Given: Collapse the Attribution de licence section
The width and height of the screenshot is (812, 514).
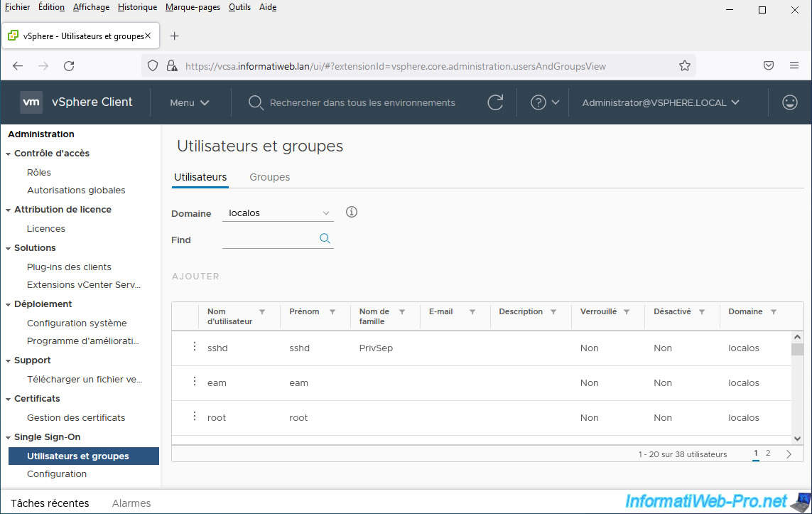Looking at the screenshot, I should pos(9,210).
